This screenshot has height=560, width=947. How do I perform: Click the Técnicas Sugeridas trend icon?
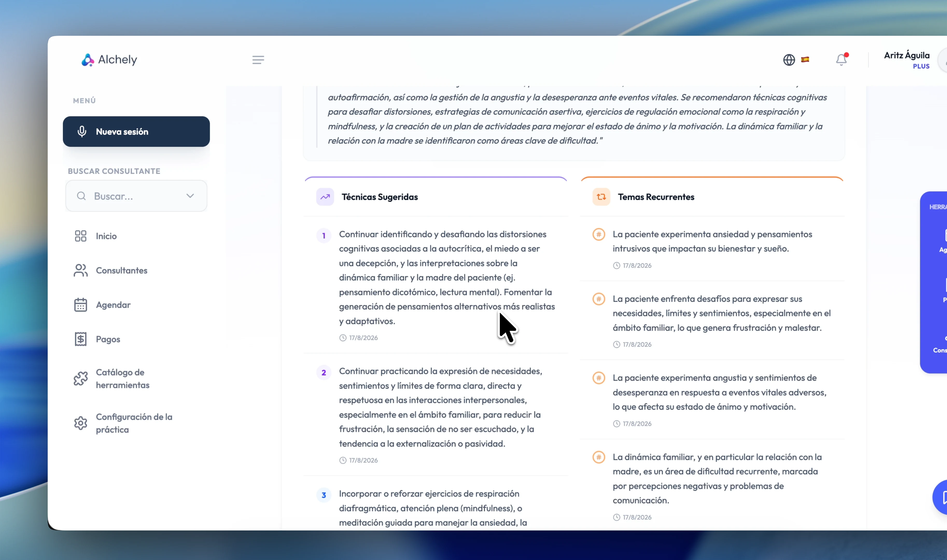325,197
